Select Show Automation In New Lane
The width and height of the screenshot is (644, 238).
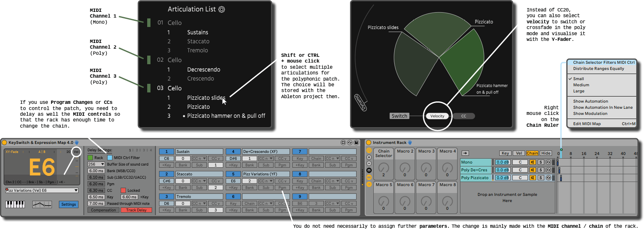tap(603, 108)
